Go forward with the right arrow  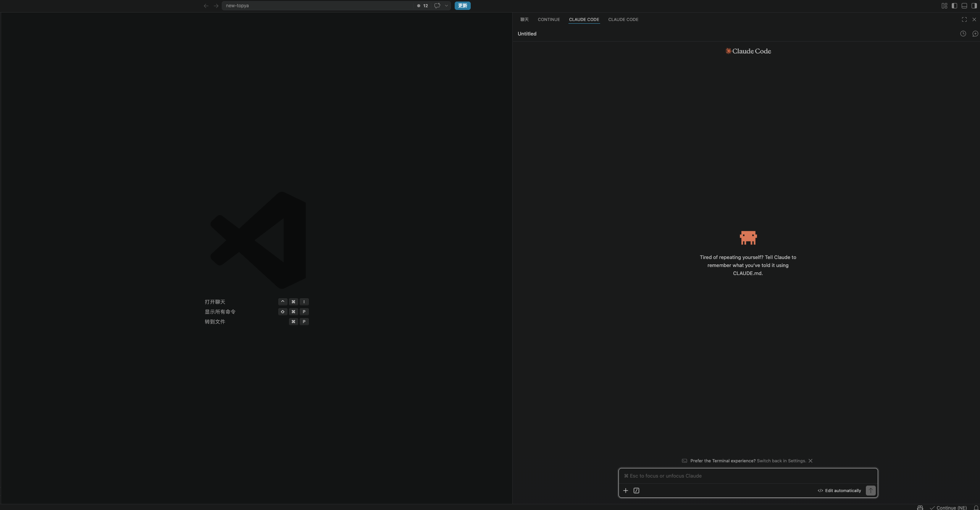216,6
